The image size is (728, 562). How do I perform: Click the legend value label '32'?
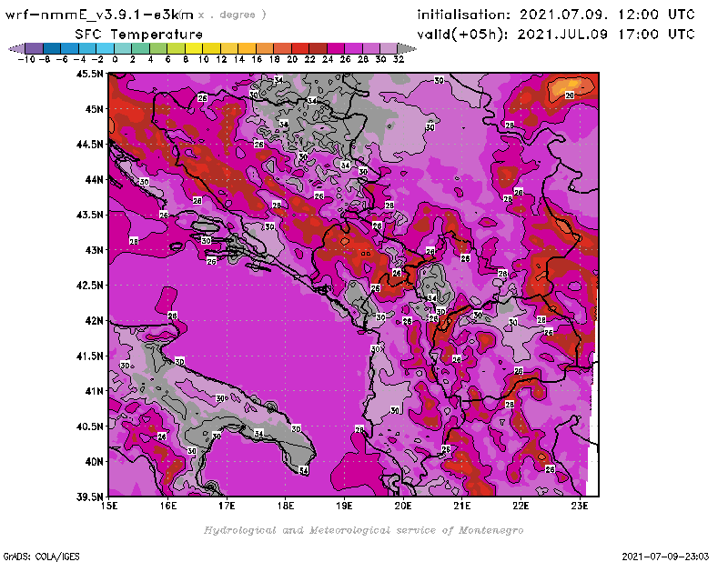399,59
